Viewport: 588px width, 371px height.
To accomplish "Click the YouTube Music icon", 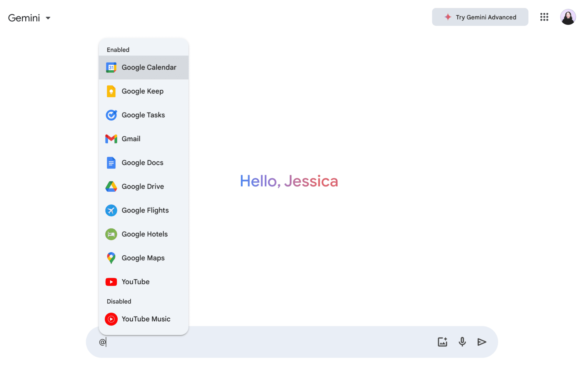I will point(111,319).
